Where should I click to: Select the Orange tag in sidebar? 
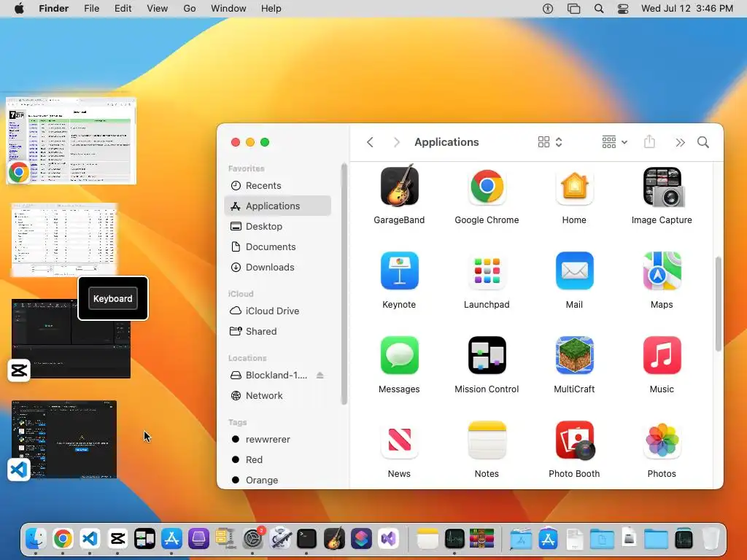[277, 480]
